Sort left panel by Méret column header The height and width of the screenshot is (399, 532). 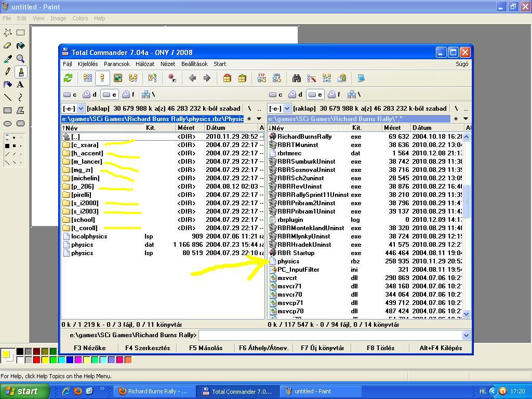coord(190,128)
